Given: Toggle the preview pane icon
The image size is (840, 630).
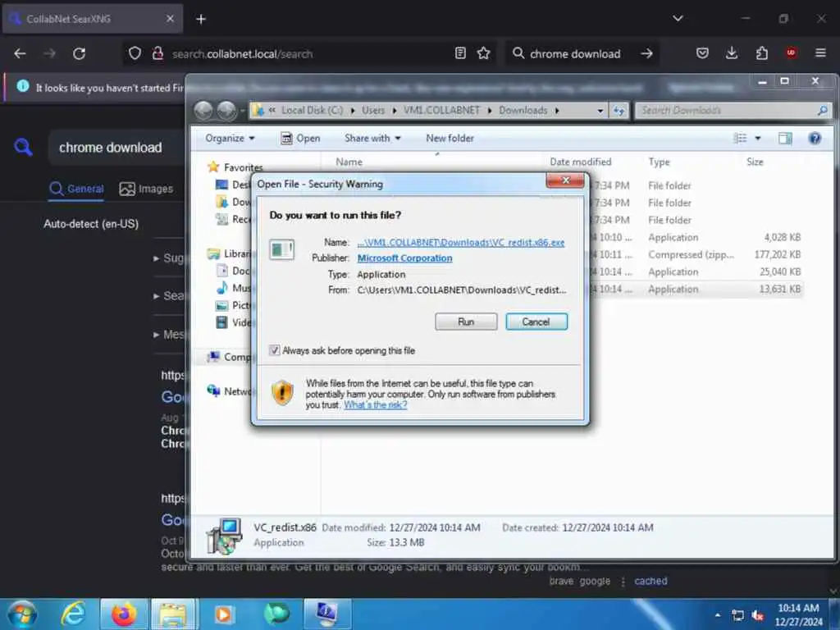Looking at the screenshot, I should (785, 138).
